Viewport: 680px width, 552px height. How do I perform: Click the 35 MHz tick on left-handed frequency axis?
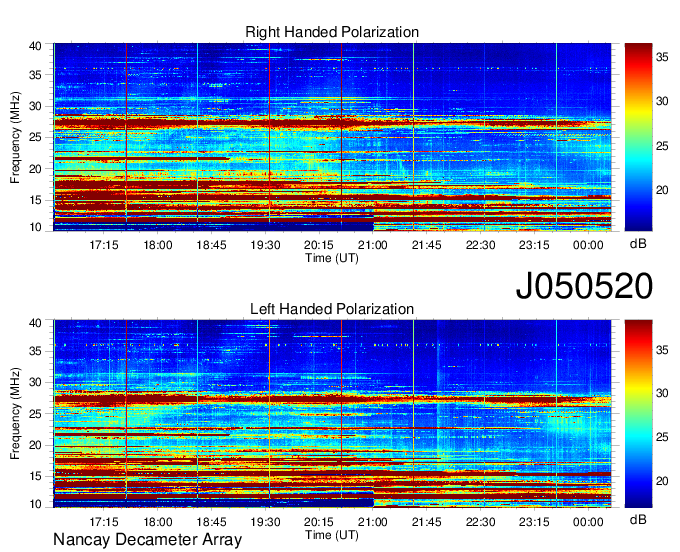tap(35, 351)
